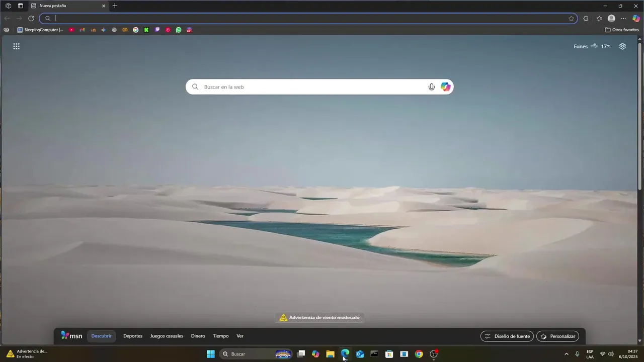Open Google Chrome from taskbar
This screenshot has width=644, height=362.
tap(419, 354)
